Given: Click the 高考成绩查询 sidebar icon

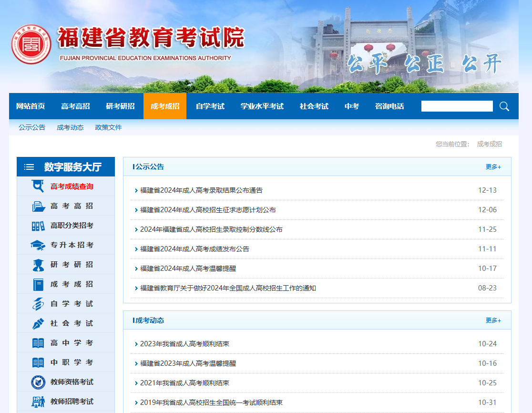Looking at the screenshot, I should click(38, 186).
